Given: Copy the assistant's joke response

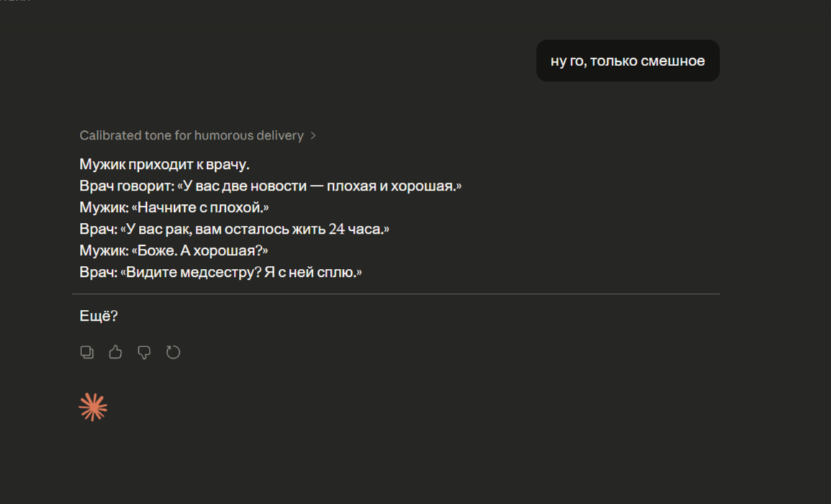Looking at the screenshot, I should (x=87, y=352).
